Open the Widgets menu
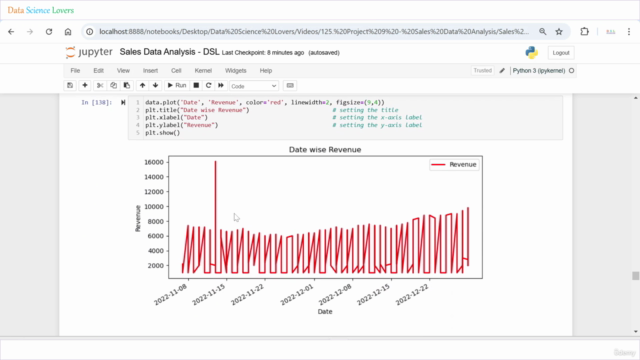Screen dimensions: 640x360 click(236, 71)
